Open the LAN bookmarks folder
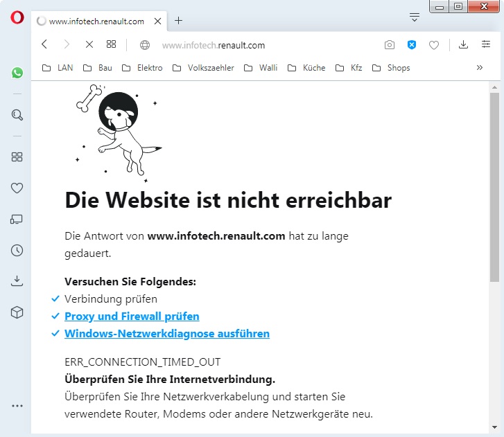Viewport: 504px width, 437px height. [58, 68]
